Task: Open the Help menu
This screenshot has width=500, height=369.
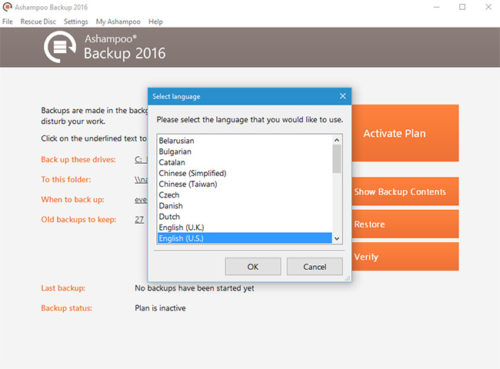Action: (x=155, y=22)
